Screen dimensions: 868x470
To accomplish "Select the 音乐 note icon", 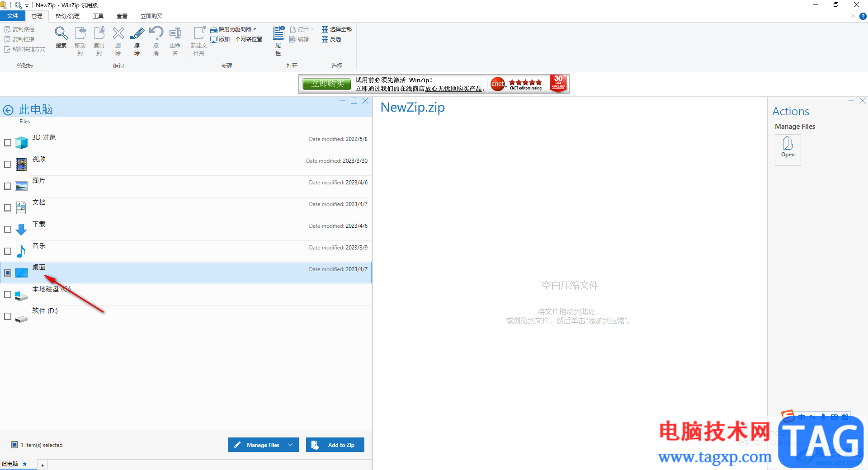I will coord(21,251).
